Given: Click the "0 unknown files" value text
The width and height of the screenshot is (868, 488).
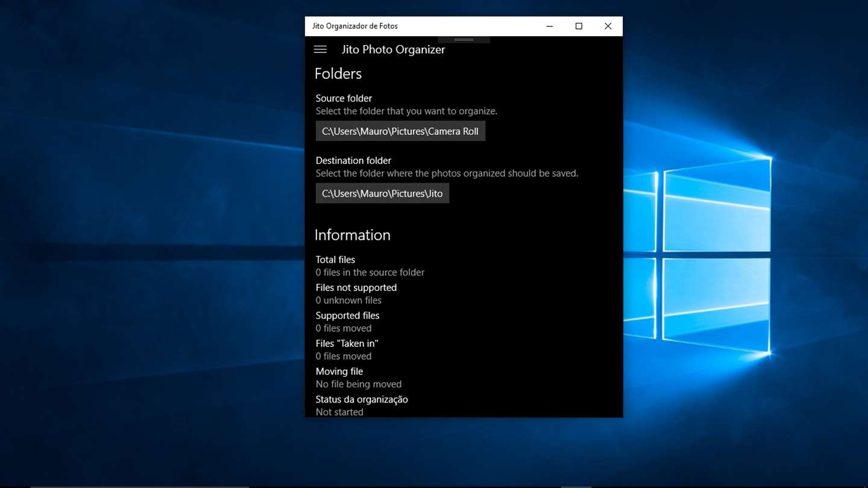Looking at the screenshot, I should tap(348, 300).
